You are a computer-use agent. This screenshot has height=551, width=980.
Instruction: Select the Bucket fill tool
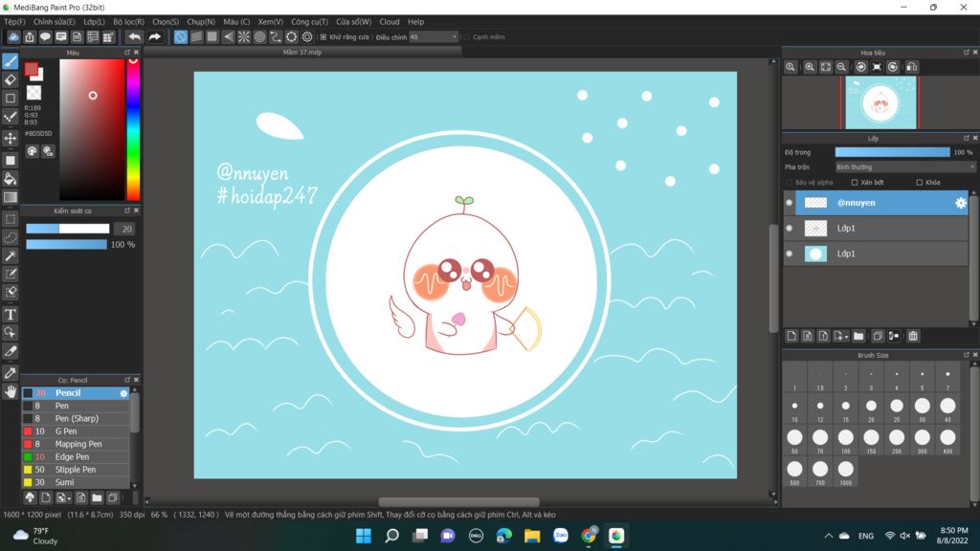(10, 179)
